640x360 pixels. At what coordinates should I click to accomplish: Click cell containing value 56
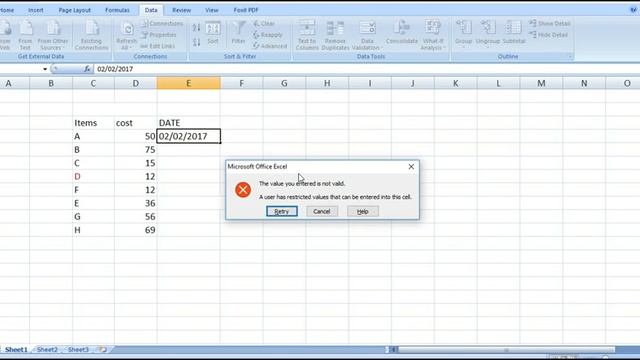[x=136, y=217]
